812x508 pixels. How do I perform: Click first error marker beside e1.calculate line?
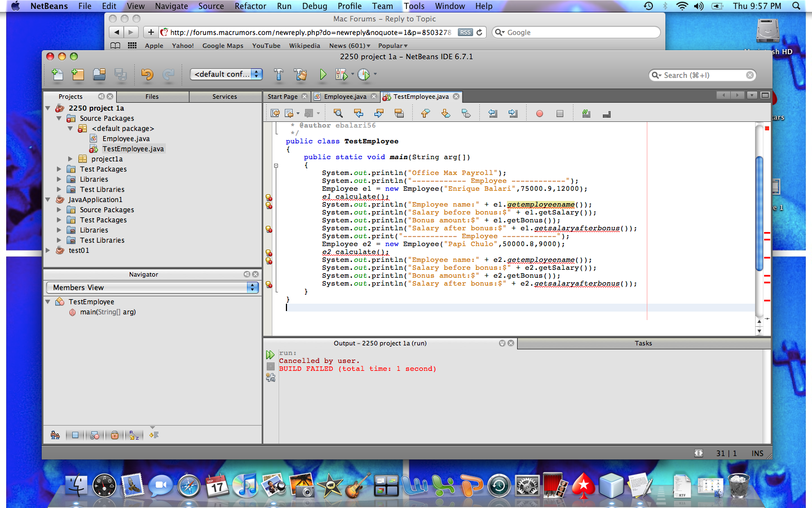269,198
